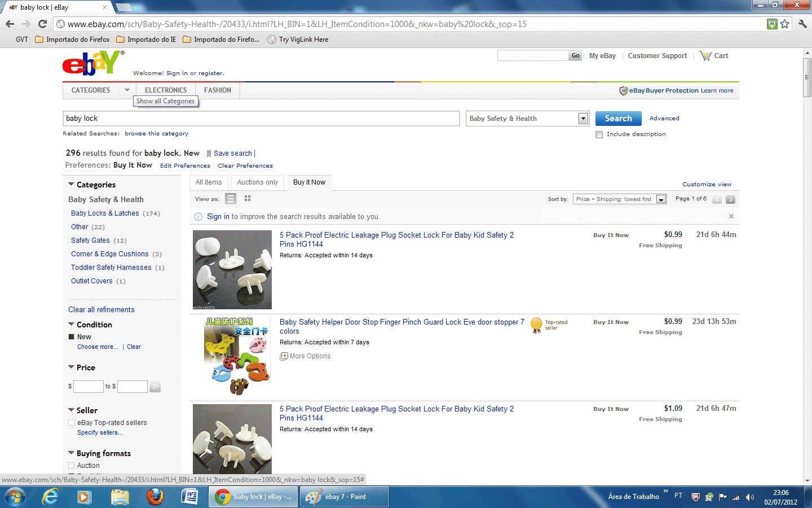Dismiss the sign-in notice with X
The width and height of the screenshot is (812, 508).
point(731,216)
